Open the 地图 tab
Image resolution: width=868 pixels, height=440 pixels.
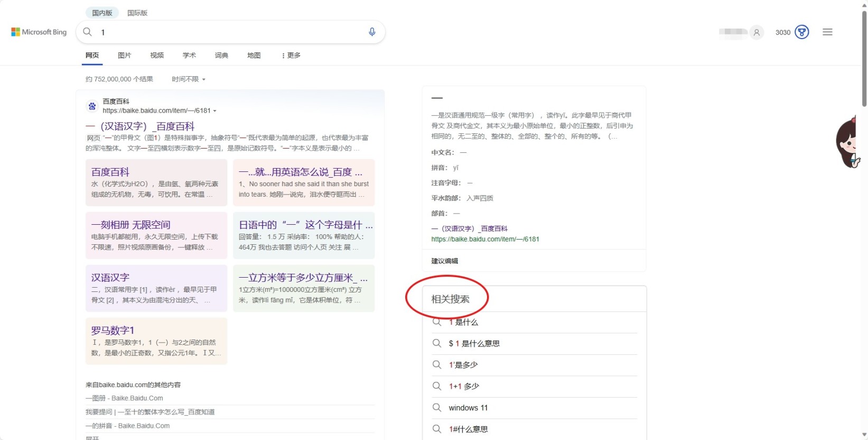(254, 56)
